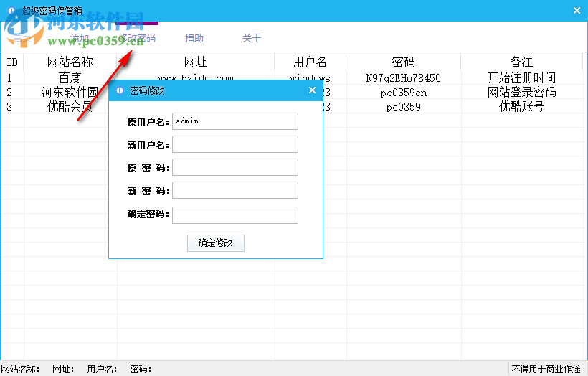Select the 优酷会员 row cell
588x376 pixels.
coord(70,107)
